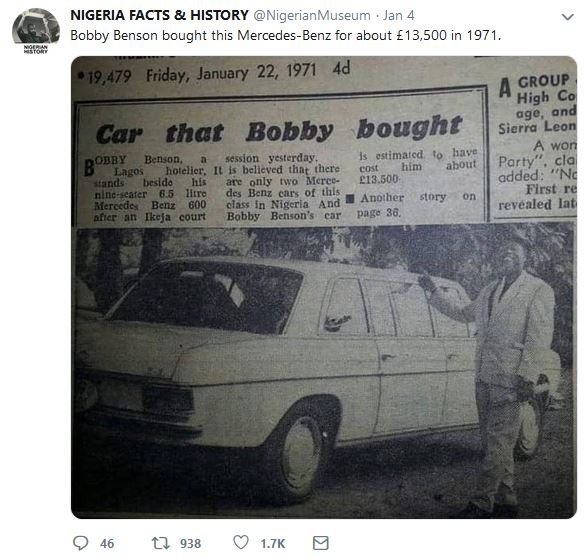
Task: Visit the @NigerianMuseum handle
Action: pyautogui.click(x=312, y=16)
